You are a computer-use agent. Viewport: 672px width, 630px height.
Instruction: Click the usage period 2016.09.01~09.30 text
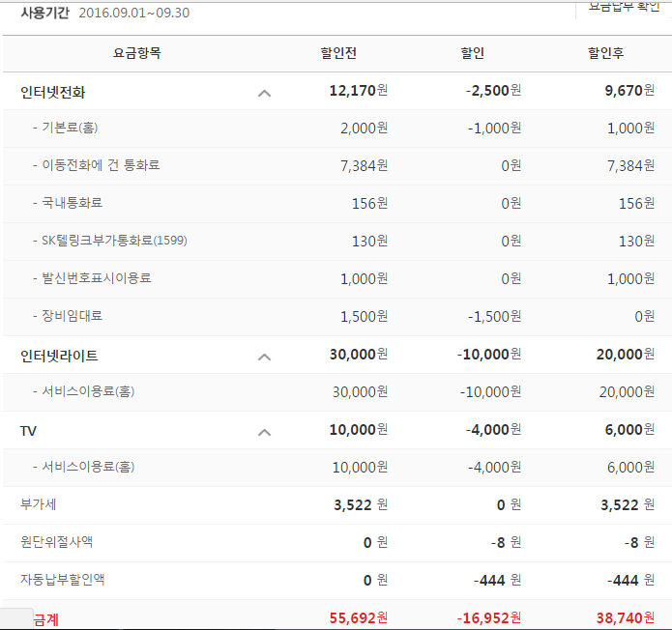[x=133, y=13]
